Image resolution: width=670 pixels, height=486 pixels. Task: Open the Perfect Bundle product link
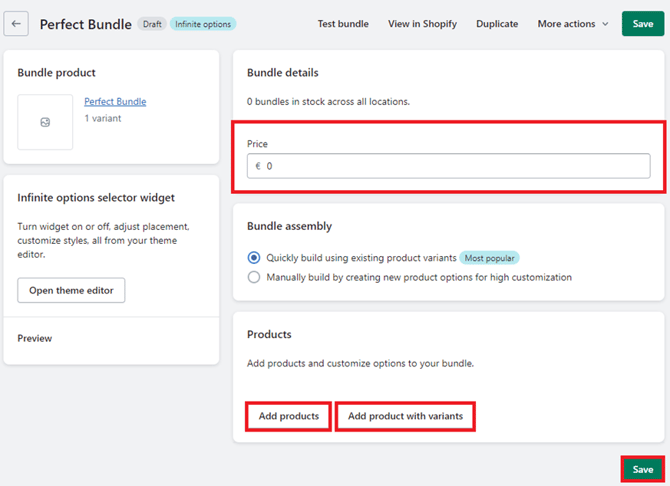pyautogui.click(x=115, y=102)
